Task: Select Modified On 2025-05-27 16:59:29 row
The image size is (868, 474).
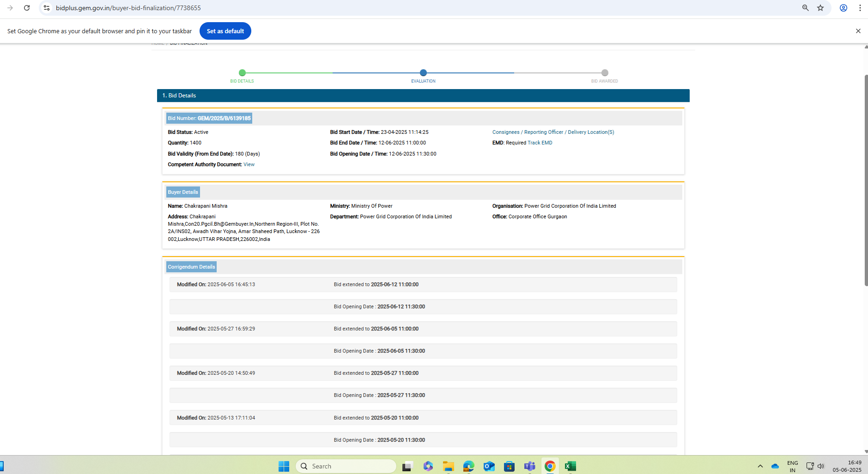Action: point(423,329)
